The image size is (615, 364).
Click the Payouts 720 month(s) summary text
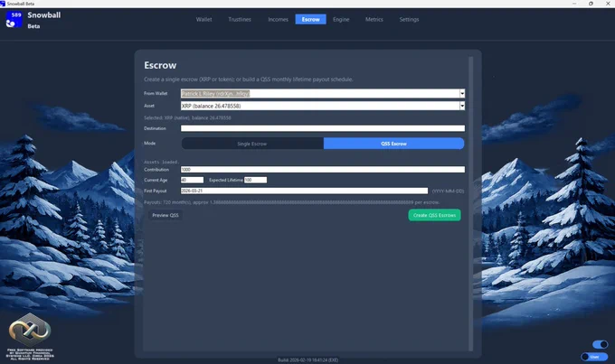(x=291, y=202)
